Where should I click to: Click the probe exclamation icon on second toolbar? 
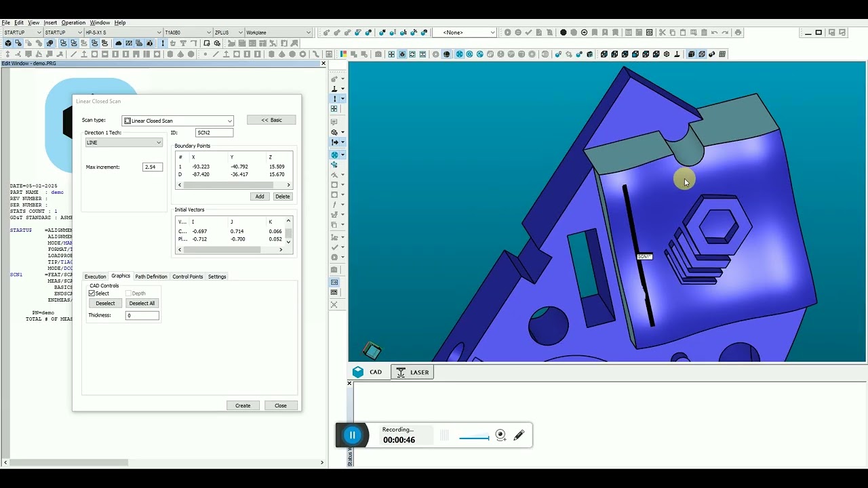coord(162,43)
